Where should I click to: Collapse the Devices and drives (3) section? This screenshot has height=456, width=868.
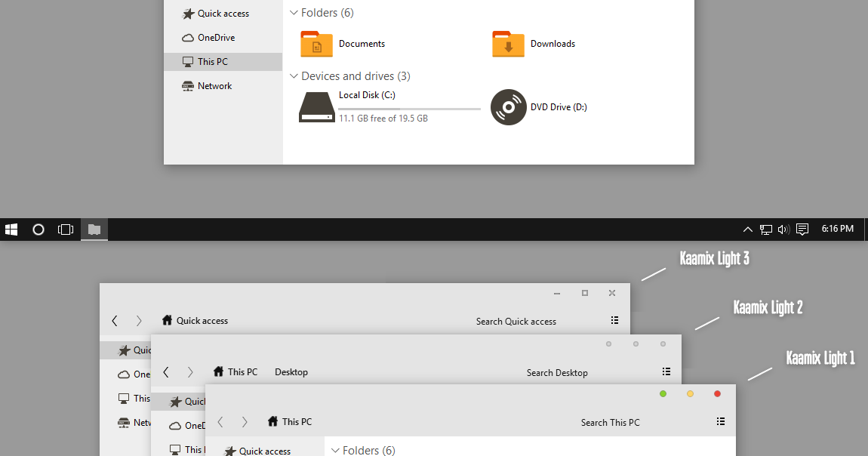[293, 75]
